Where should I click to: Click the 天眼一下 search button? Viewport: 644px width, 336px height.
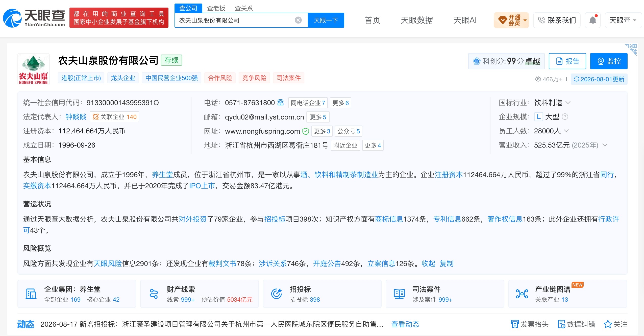326,20
